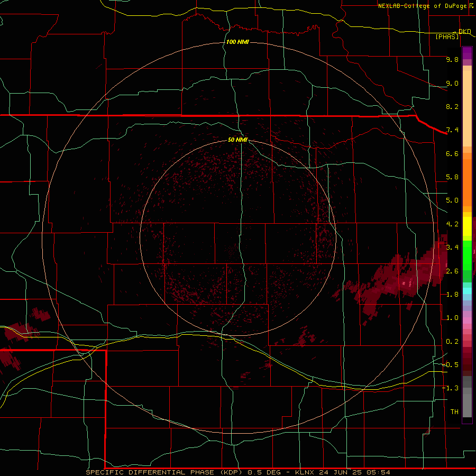Click the 8.2 value on color scale
Viewport: 476px width, 476px height.
pyautogui.click(x=452, y=106)
